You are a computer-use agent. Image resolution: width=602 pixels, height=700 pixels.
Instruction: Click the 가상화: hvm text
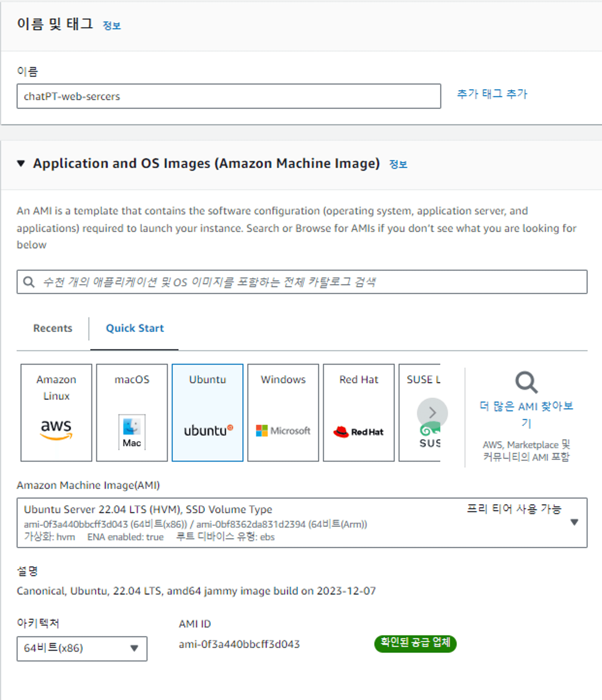(x=50, y=537)
